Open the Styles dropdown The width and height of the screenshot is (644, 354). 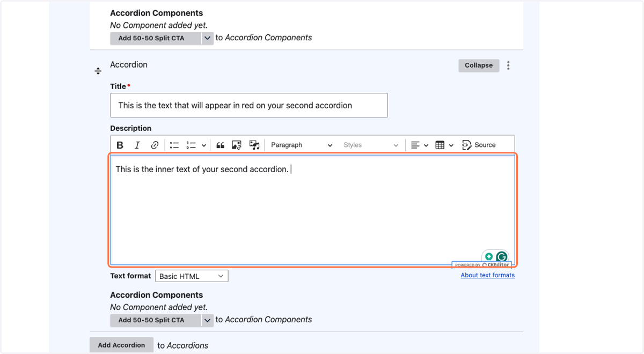pyautogui.click(x=370, y=145)
